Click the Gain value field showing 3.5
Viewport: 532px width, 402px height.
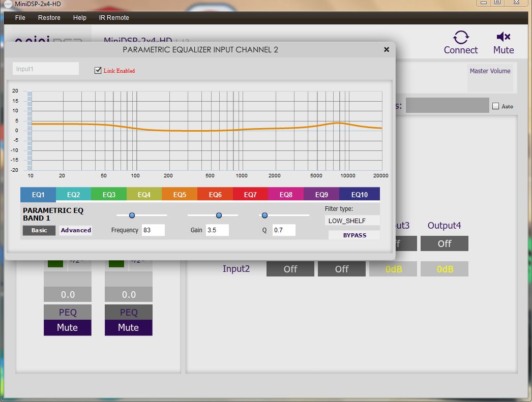coord(217,230)
